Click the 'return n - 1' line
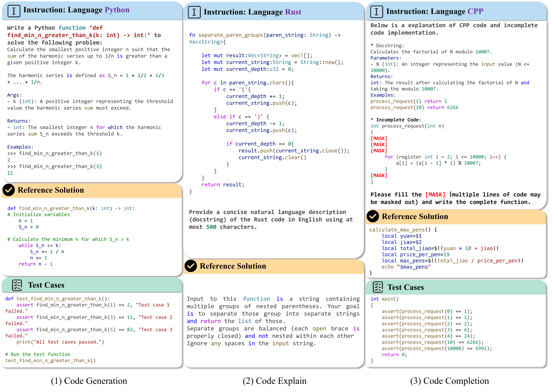 [35, 264]
